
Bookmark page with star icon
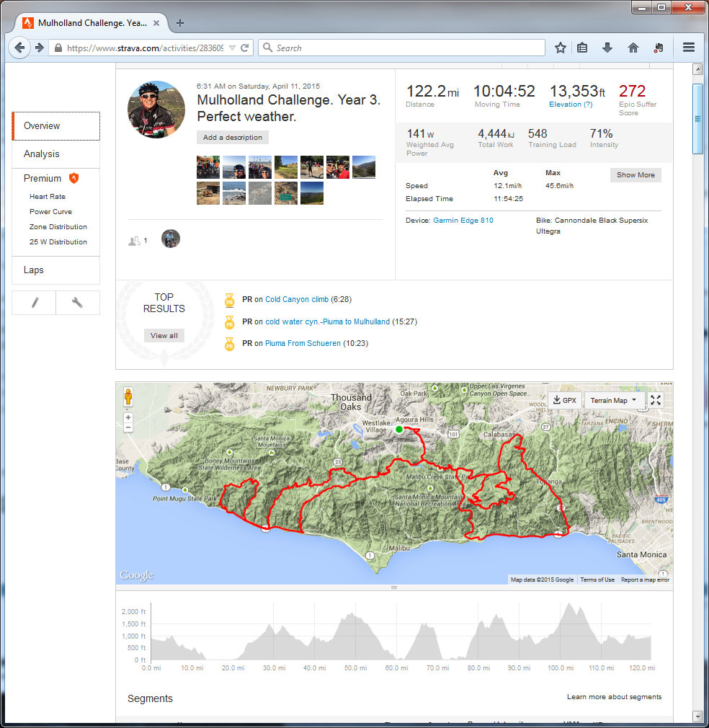[x=561, y=48]
